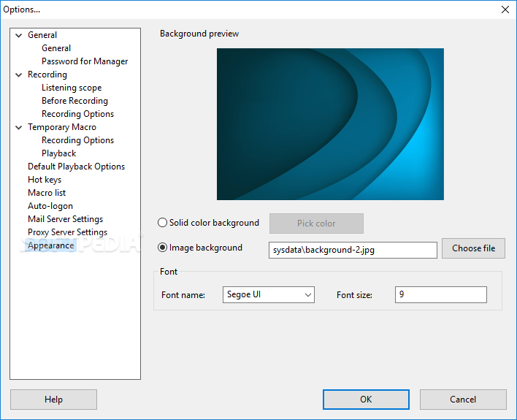The width and height of the screenshot is (517, 420).
Task: Open Before Recording settings
Action: [74, 101]
